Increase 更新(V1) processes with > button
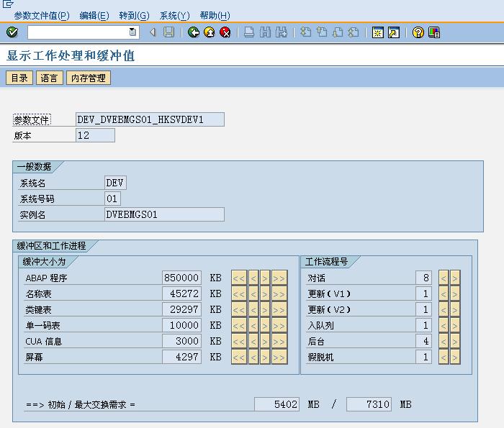 pos(455,293)
